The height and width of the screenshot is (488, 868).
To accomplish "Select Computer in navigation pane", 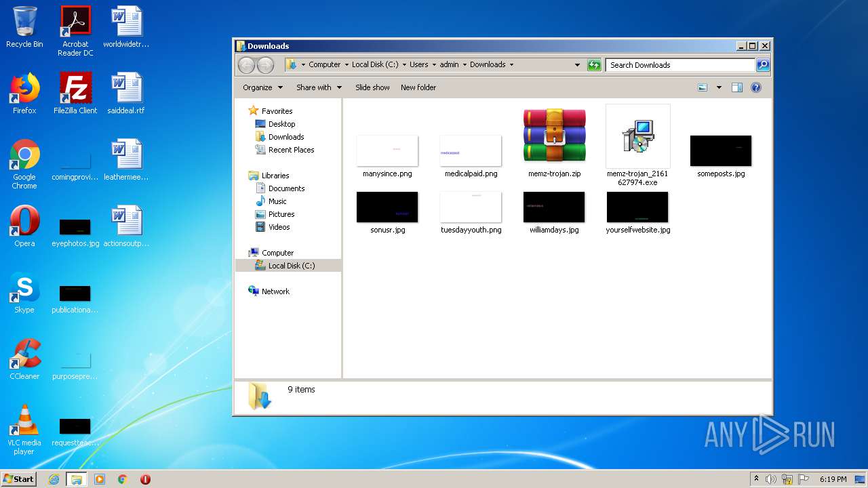I will point(271,253).
